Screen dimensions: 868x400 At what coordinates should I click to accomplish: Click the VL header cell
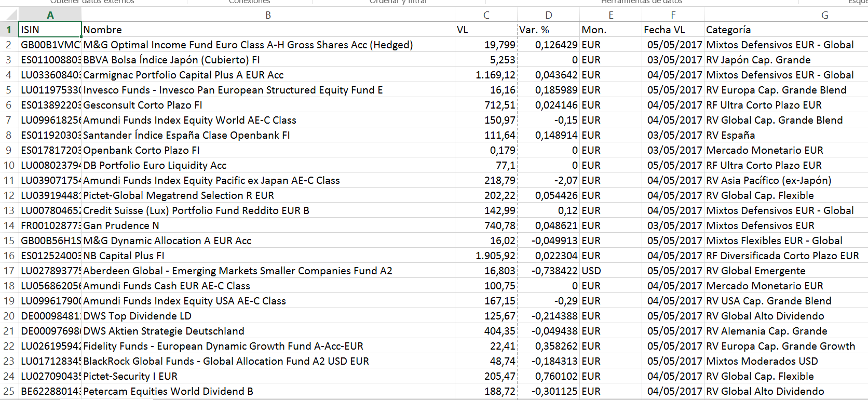pyautogui.click(x=486, y=30)
